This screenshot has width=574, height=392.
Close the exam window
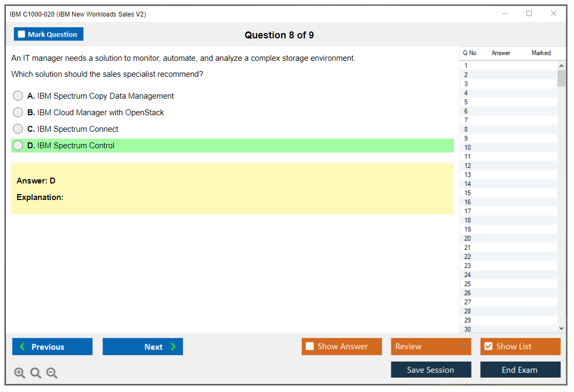554,14
